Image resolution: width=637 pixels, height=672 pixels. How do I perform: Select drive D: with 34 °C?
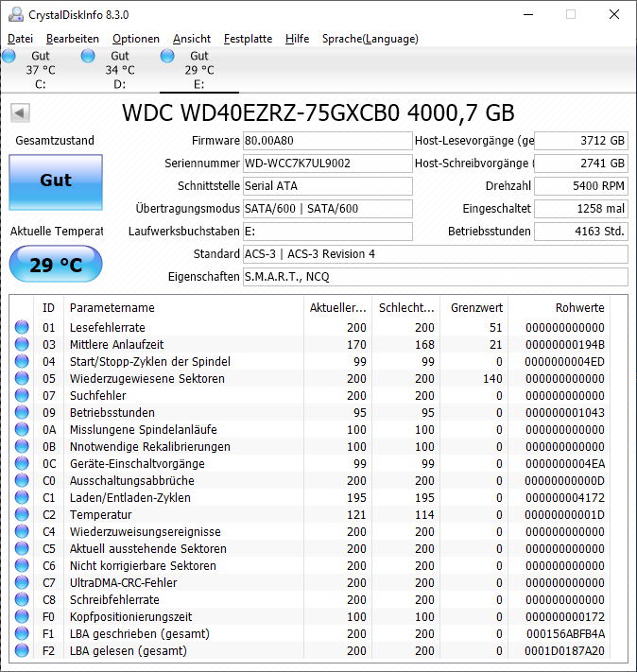120,70
